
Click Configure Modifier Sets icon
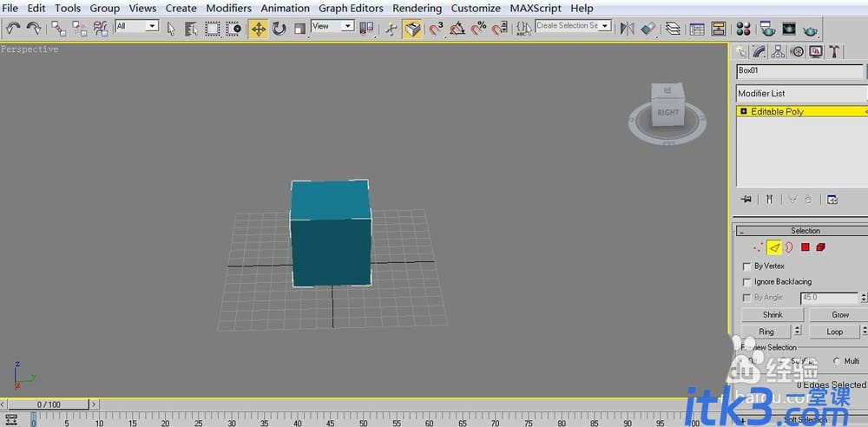pyautogui.click(x=832, y=200)
